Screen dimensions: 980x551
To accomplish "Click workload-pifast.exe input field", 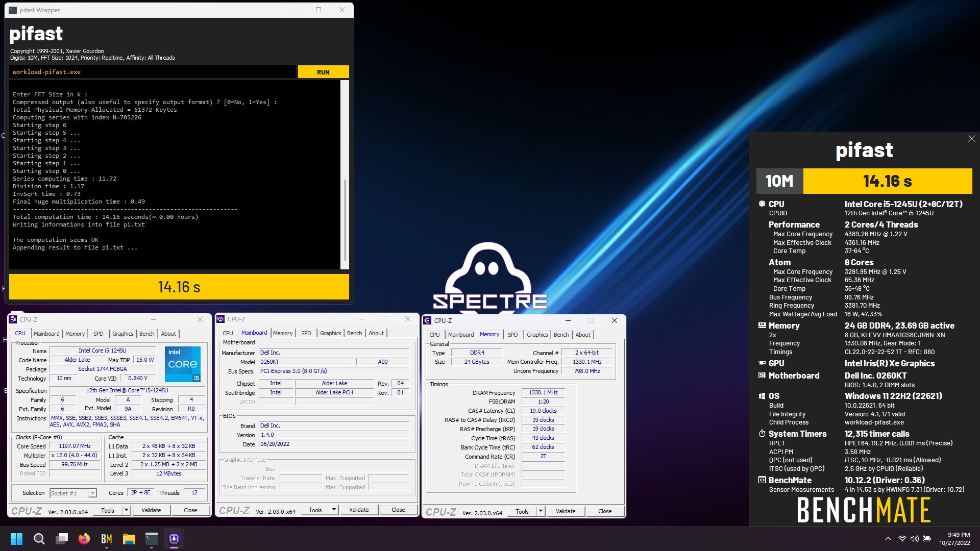I will [152, 72].
